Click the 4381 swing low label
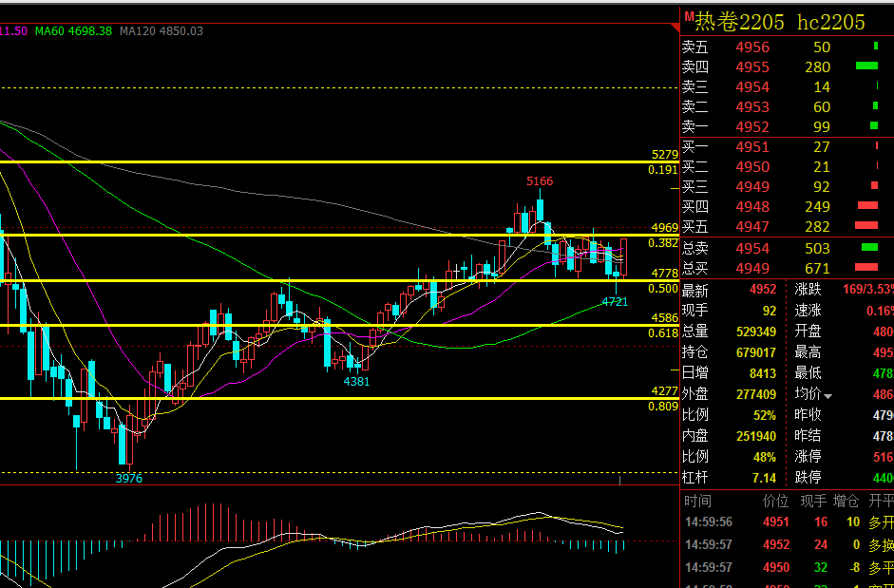Viewport: 894px width, 588px height. 356,382
